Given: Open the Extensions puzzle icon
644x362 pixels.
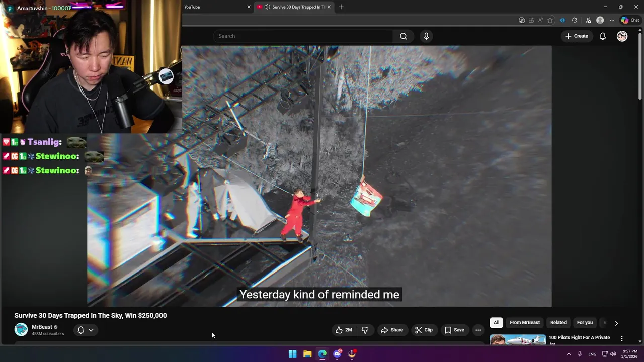Looking at the screenshot, I should [575, 20].
